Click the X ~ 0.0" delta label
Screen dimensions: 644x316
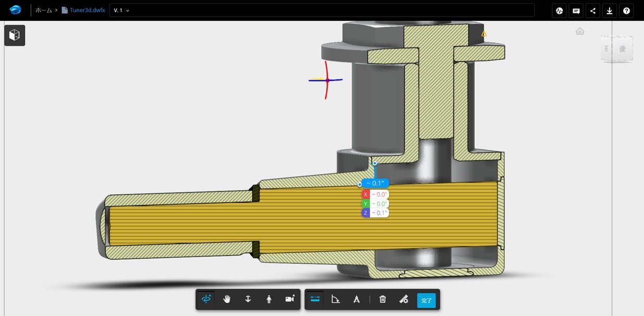(x=375, y=195)
